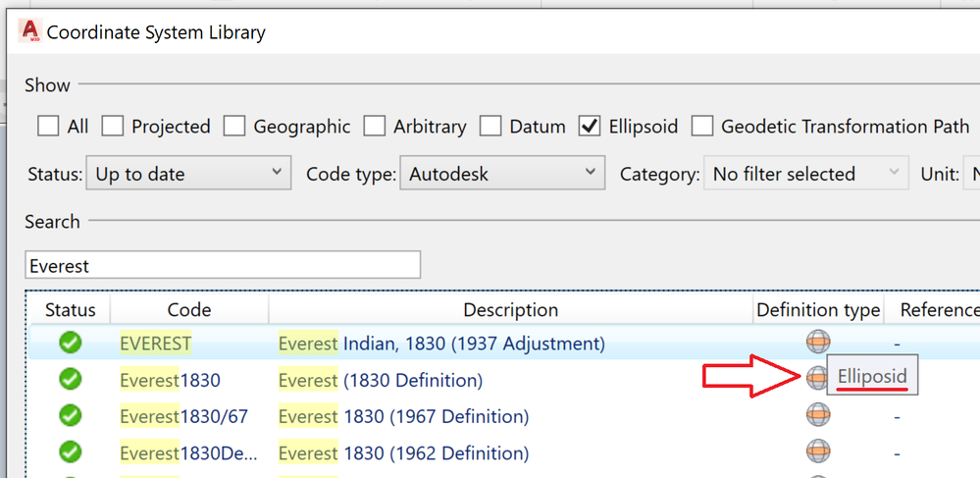Click green status check for Everest1830 row
This screenshot has height=478, width=980.
click(x=70, y=379)
